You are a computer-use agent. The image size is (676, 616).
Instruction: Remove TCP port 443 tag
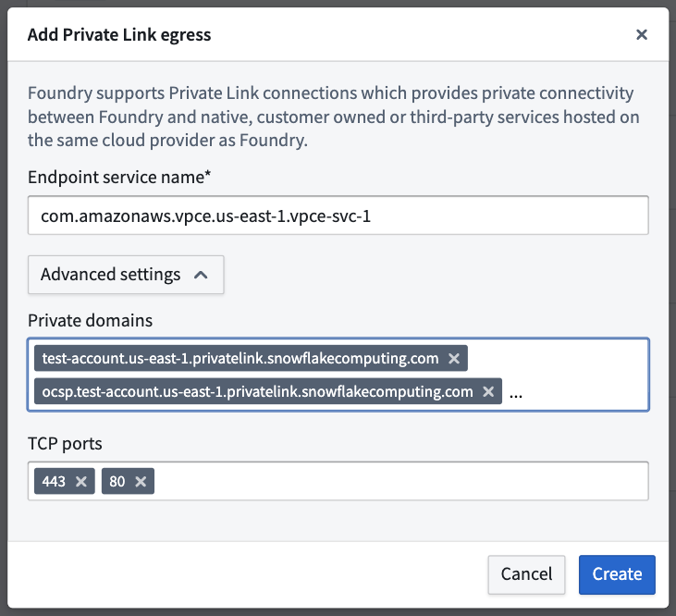pos(81,481)
